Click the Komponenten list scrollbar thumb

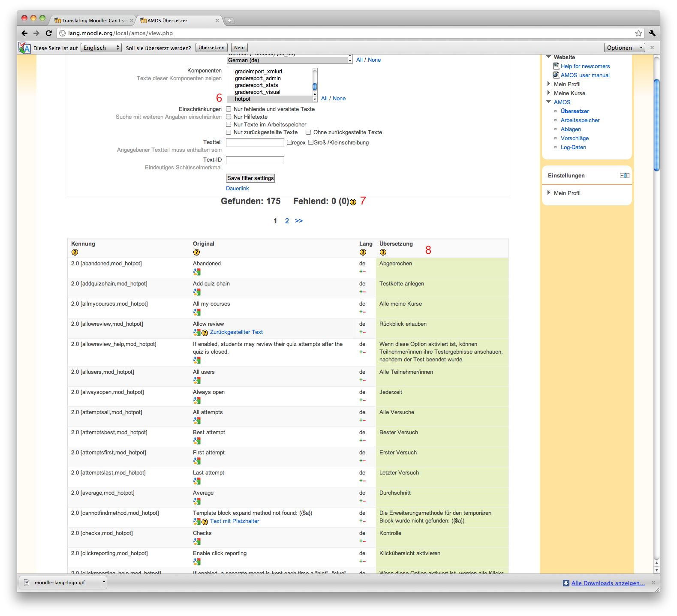[315, 87]
